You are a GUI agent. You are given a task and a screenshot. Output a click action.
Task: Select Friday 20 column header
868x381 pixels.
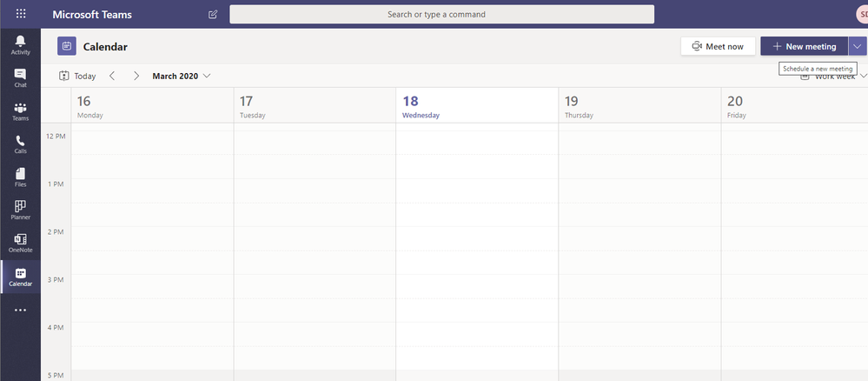click(794, 106)
